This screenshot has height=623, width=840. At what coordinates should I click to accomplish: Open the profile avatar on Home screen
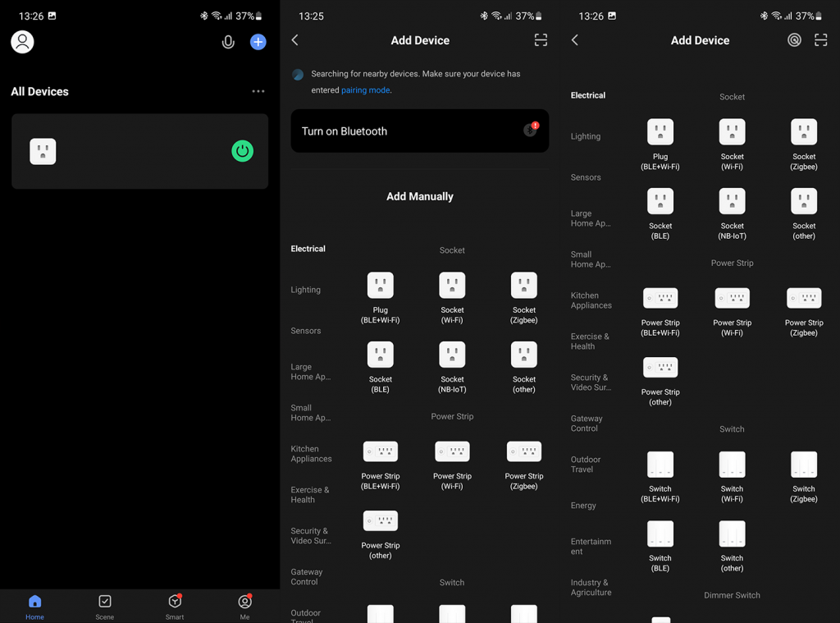click(x=22, y=42)
